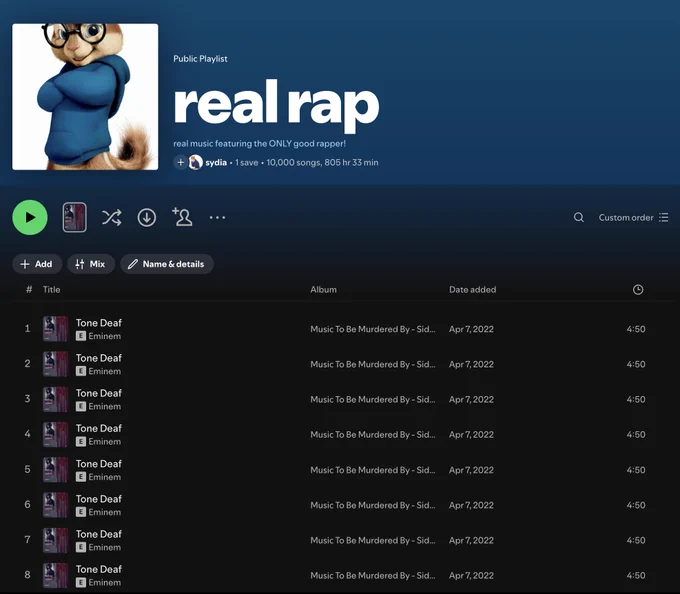Sort by the Title column header
This screenshot has height=594, width=680.
[51, 290]
